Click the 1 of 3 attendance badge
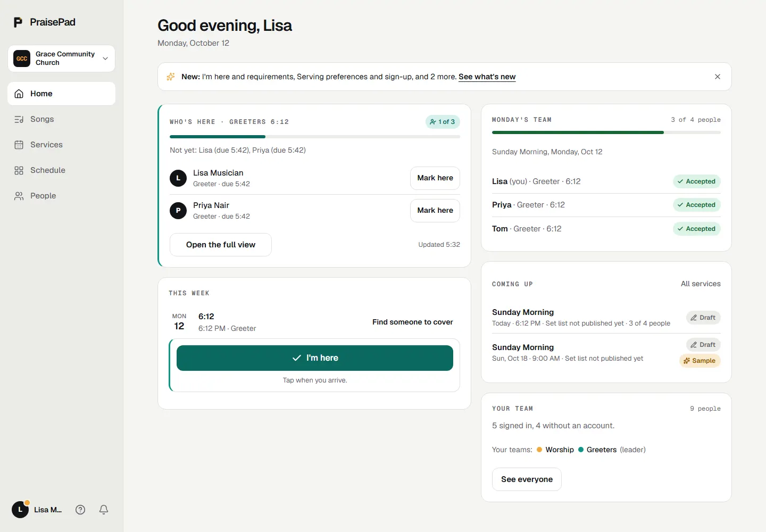This screenshot has width=766, height=532. tap(443, 122)
